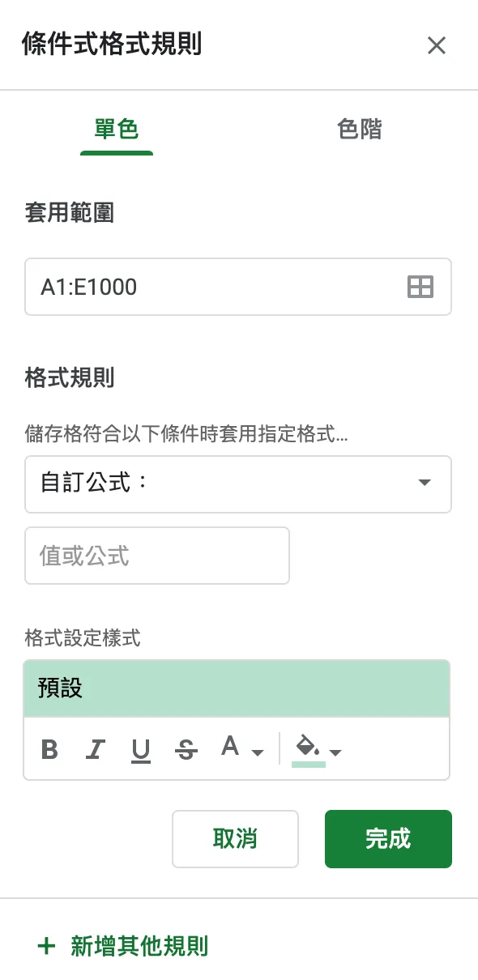This screenshot has height=980, width=478.
Task: Apply underline formatting to the style
Action: pos(140,749)
